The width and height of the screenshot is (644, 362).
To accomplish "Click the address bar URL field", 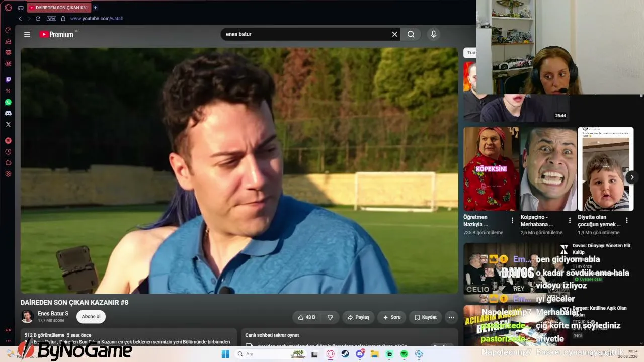I will [x=97, y=19].
